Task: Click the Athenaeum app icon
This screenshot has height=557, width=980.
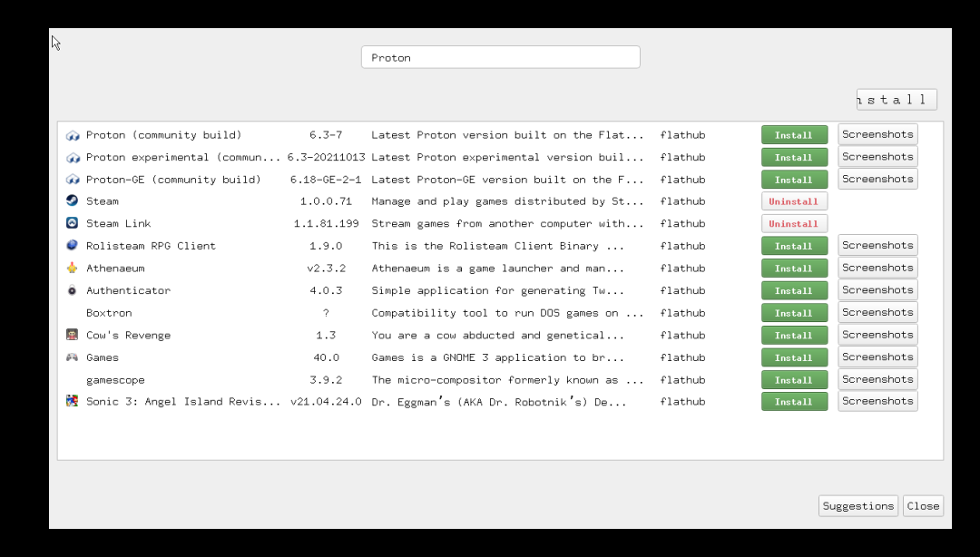Action: (73, 268)
